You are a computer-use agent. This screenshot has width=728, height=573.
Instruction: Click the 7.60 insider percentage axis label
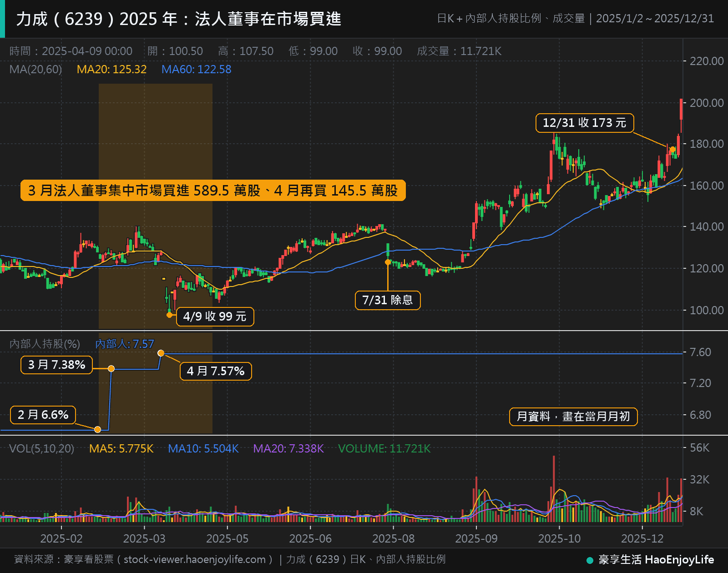coord(700,352)
